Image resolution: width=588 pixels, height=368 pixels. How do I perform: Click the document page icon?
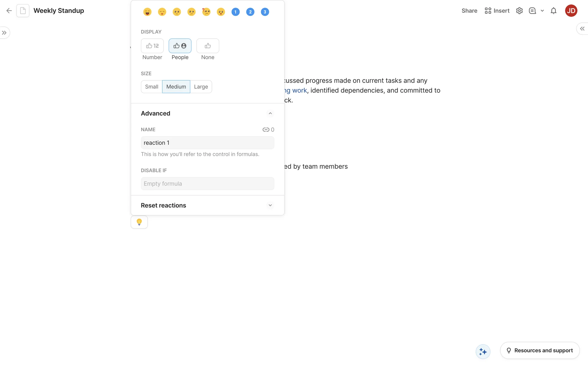(23, 11)
